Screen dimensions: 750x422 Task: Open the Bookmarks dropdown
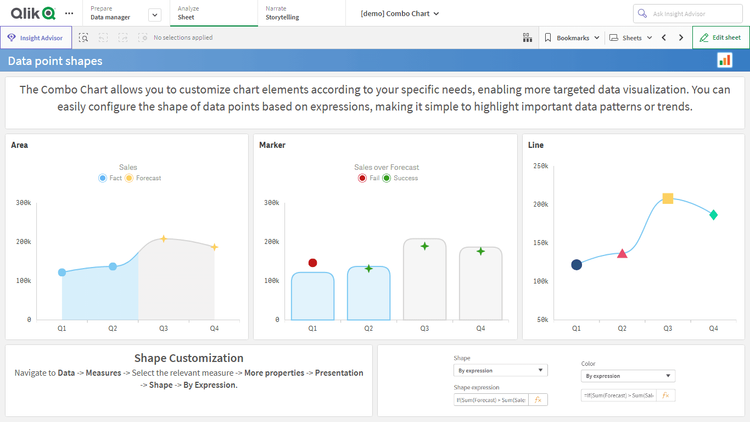click(x=572, y=37)
